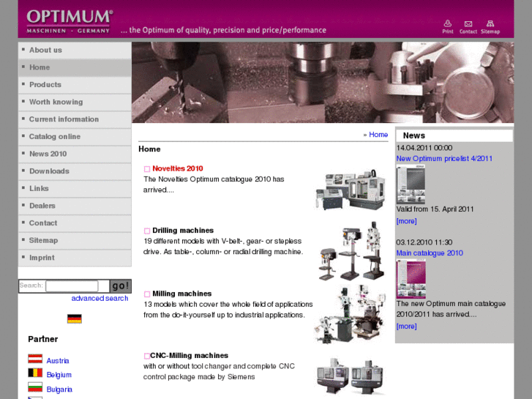Open the CNC-Milling machines heading link
Viewport: 532px width, 399px height.
(189, 355)
